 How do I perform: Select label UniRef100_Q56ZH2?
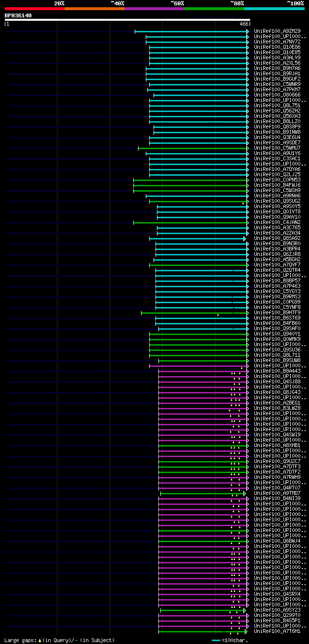tap(277, 111)
